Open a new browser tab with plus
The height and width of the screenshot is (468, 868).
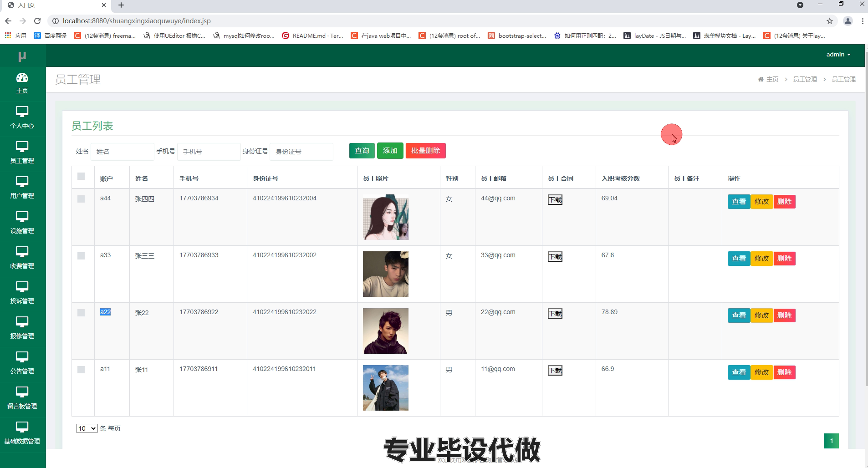(121, 5)
